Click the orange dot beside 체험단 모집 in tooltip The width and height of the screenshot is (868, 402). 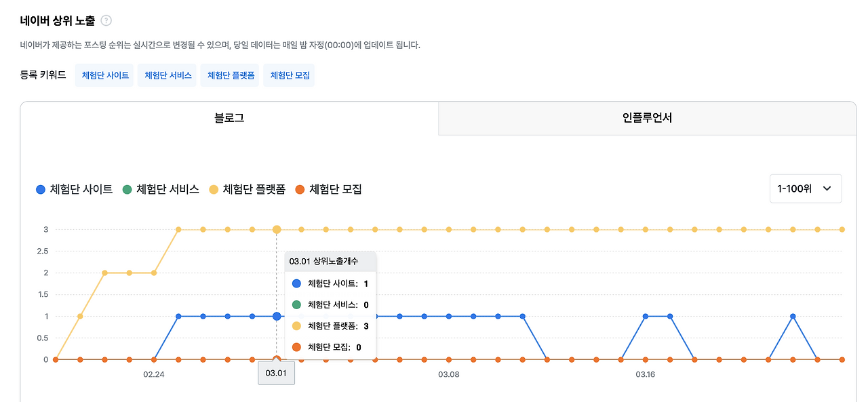tap(296, 346)
